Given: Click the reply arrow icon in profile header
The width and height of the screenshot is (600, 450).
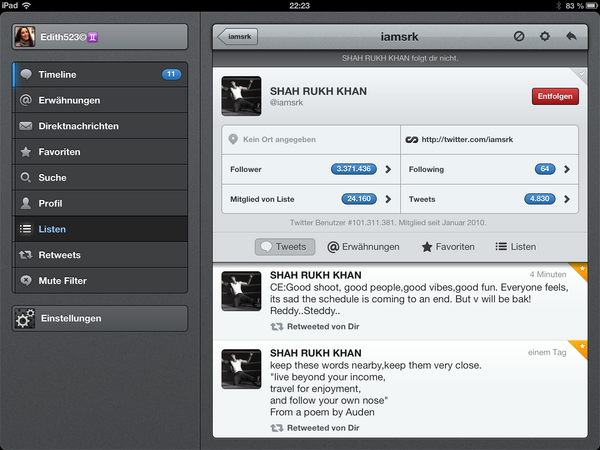Looking at the screenshot, I should (571, 36).
